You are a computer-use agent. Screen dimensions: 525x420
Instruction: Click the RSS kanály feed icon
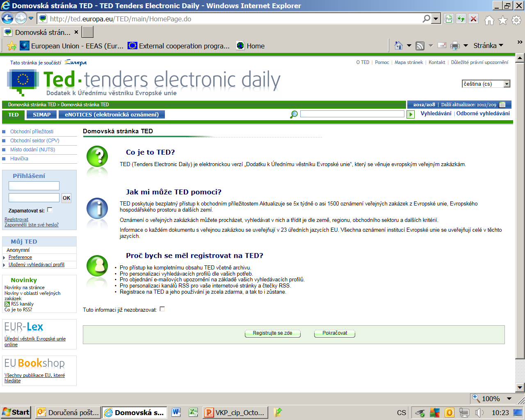[x=7, y=304]
